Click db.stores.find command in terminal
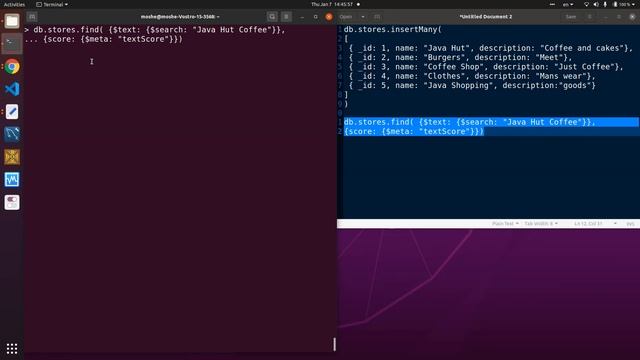Viewport: 640px width, 360px height. [x=159, y=30]
